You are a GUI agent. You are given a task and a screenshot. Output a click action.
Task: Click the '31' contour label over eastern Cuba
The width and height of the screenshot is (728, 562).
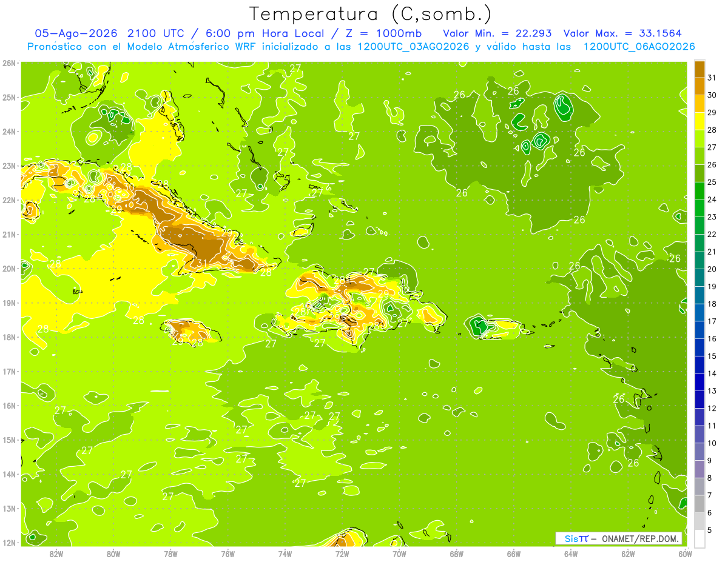[x=203, y=263]
